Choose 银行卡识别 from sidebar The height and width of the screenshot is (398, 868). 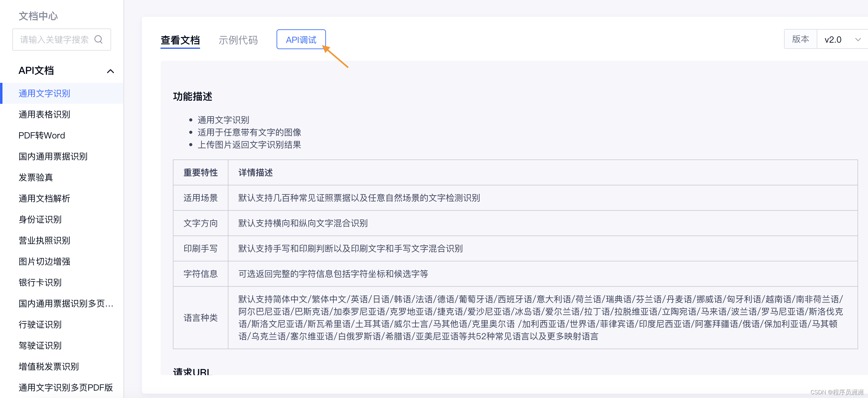pos(40,282)
